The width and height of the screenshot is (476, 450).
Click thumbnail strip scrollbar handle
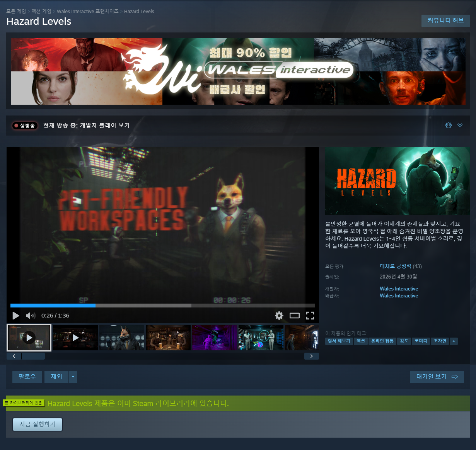click(33, 356)
